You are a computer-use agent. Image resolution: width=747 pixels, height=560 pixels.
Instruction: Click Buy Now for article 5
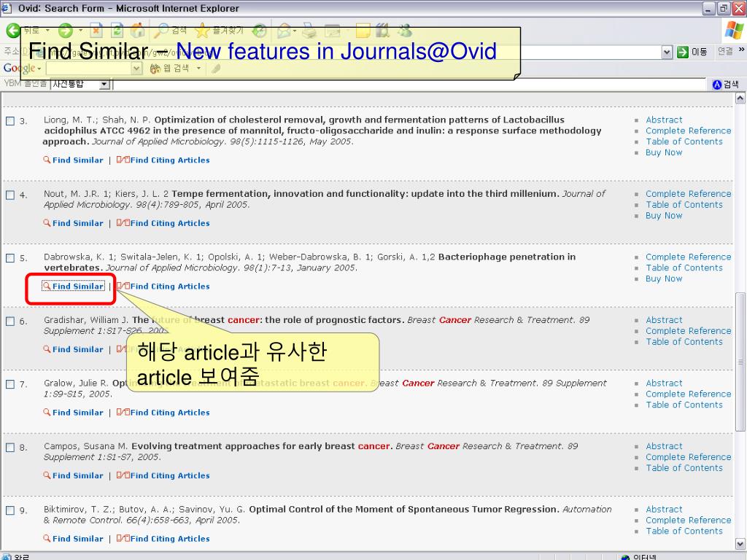pos(664,279)
